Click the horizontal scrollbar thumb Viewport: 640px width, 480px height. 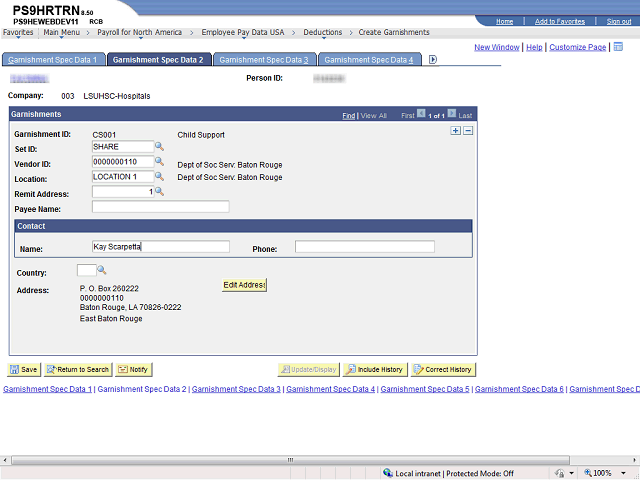290,460
